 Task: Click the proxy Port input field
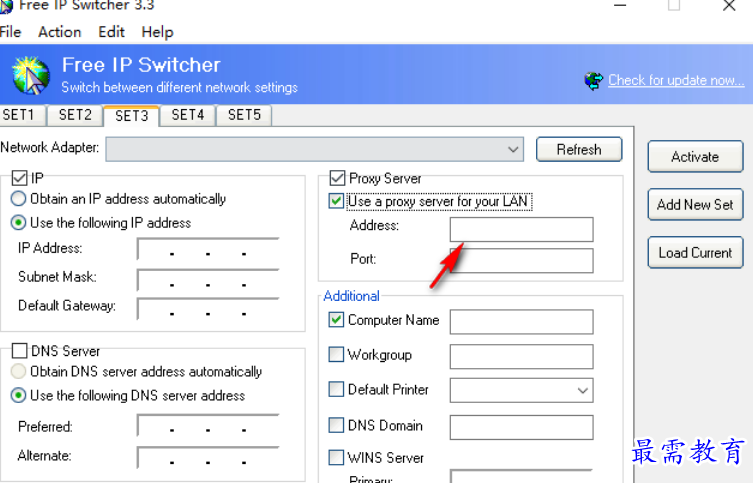tap(522, 261)
